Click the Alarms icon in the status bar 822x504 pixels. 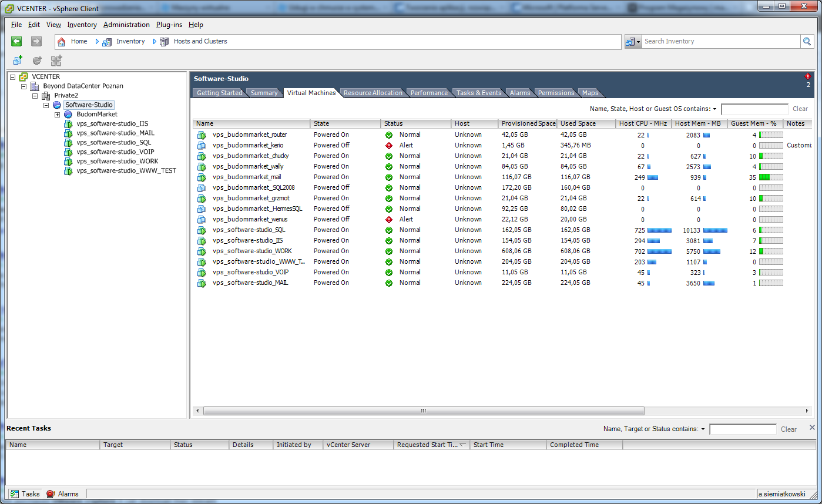[x=51, y=493]
